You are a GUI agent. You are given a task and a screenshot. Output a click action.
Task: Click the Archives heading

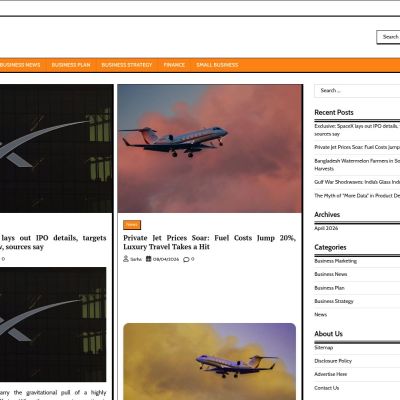point(327,215)
